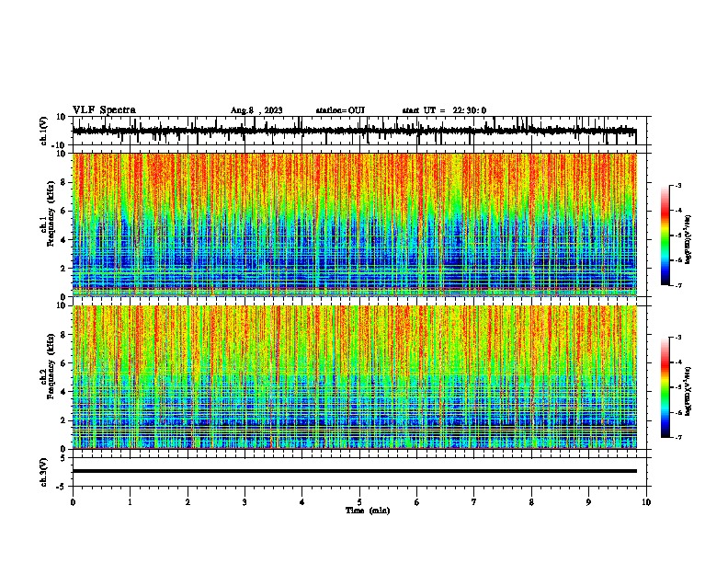This screenshot has width=728, height=563.
Task: Click the ch.1 color scale bar
Action: tap(665, 236)
